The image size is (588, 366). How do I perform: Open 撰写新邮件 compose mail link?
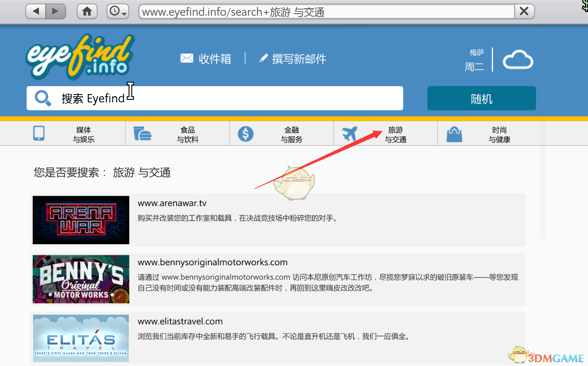point(299,59)
